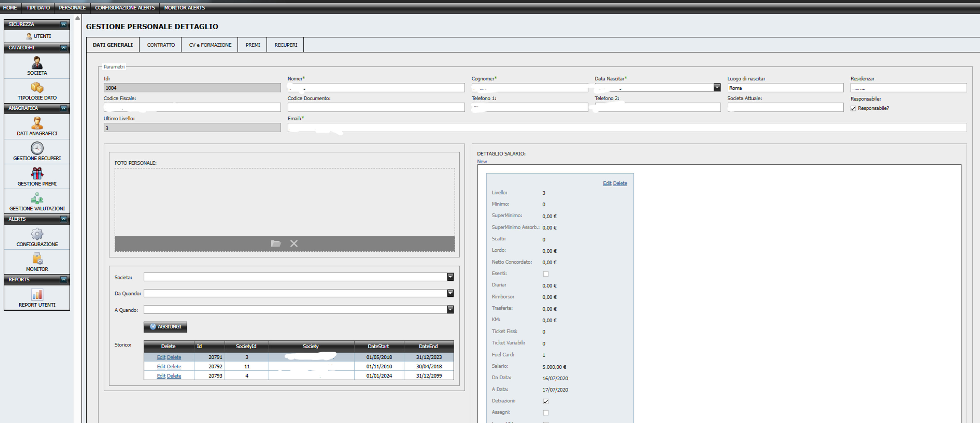Open the SOCIETA catalog icon
Screen dimensions: 980x423
pos(37,62)
